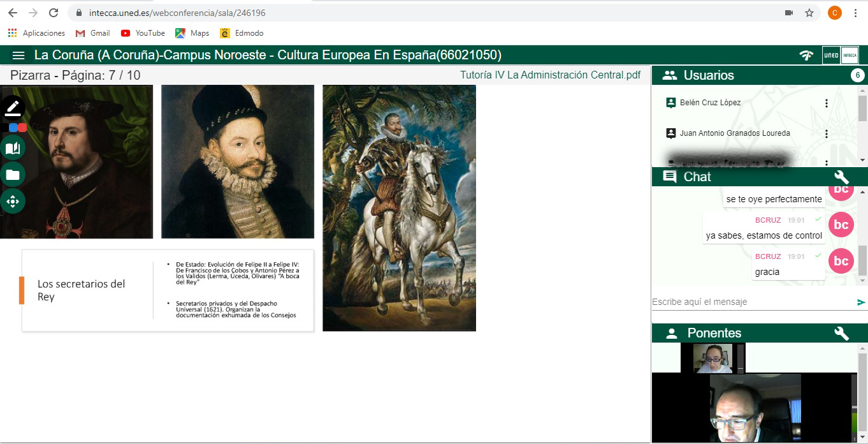Click the Ponentes person icon

pos(671,333)
